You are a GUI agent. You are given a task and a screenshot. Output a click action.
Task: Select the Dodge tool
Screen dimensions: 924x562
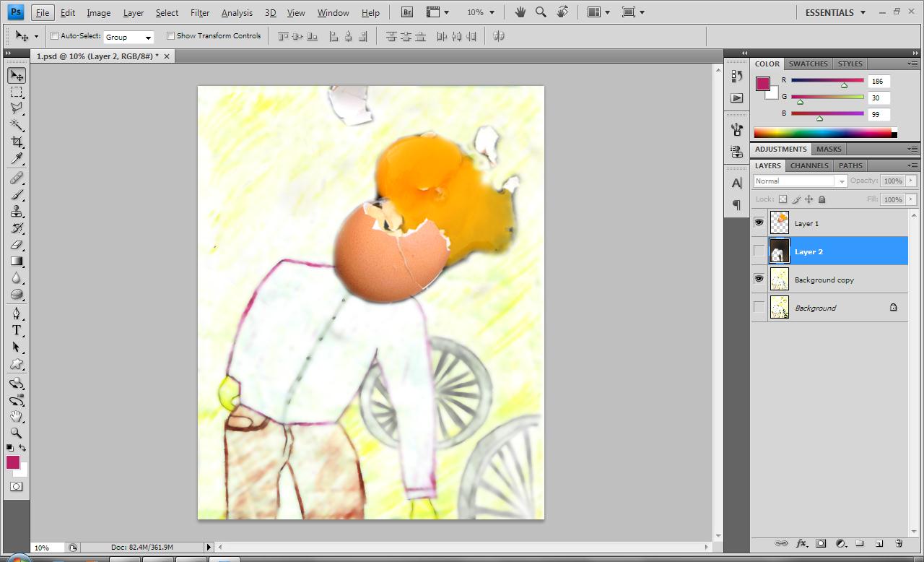[16, 295]
